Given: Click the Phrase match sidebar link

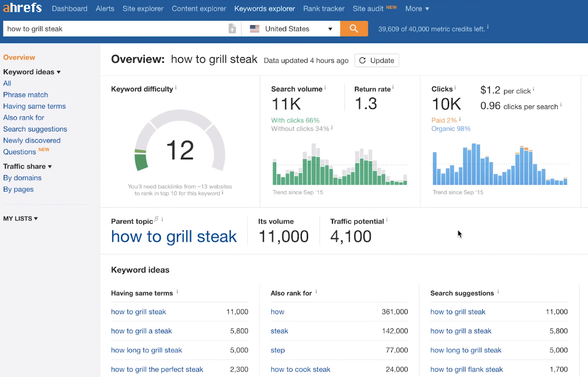Looking at the screenshot, I should tap(26, 95).
